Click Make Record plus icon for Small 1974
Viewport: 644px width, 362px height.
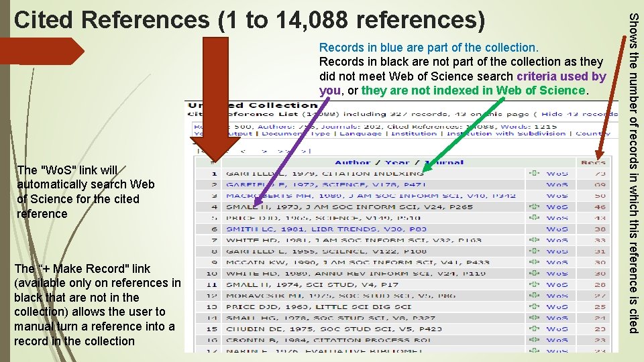(535, 284)
